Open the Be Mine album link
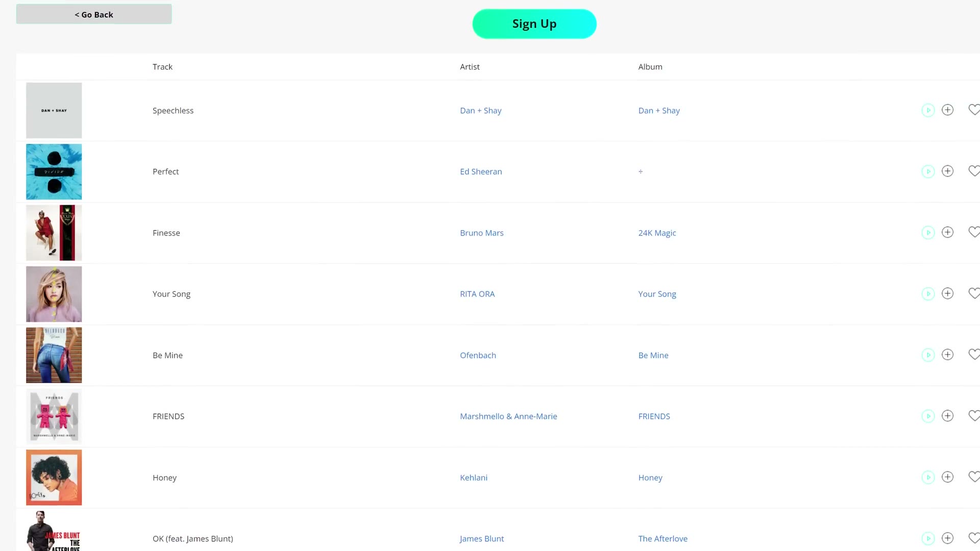 coord(653,356)
